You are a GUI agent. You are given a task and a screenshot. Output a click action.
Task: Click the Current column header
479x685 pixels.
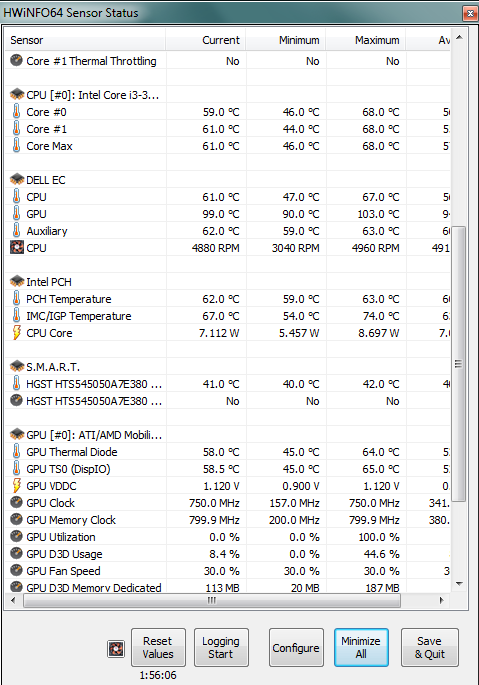point(206,40)
